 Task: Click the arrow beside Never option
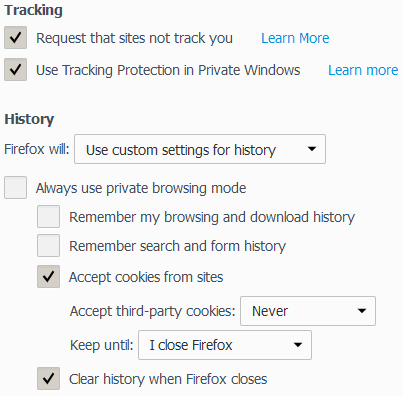coord(362,311)
